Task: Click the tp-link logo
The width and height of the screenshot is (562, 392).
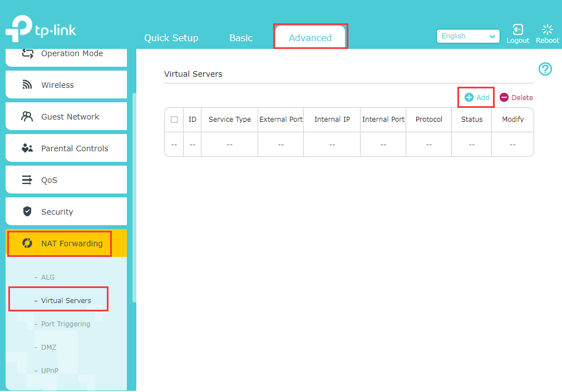Action: [x=41, y=28]
